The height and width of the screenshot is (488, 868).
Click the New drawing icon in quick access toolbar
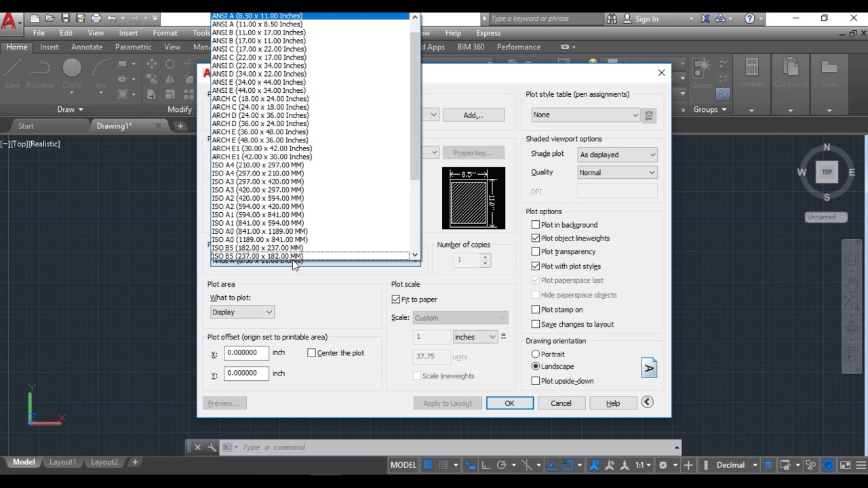pos(35,18)
